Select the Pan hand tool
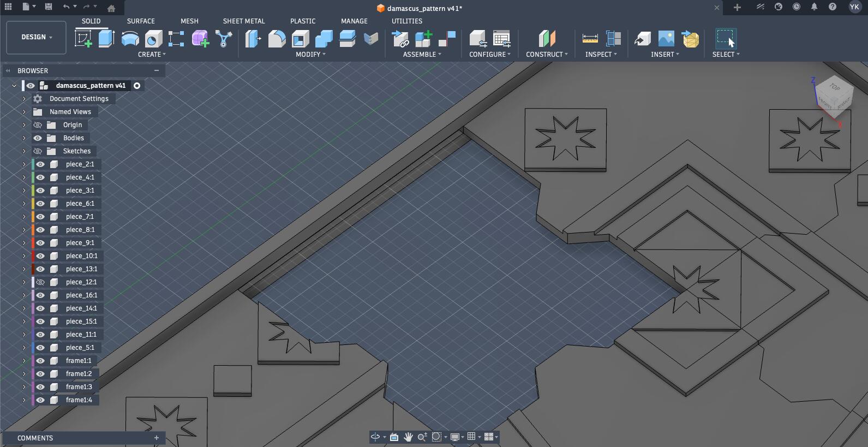The image size is (868, 447). (408, 437)
